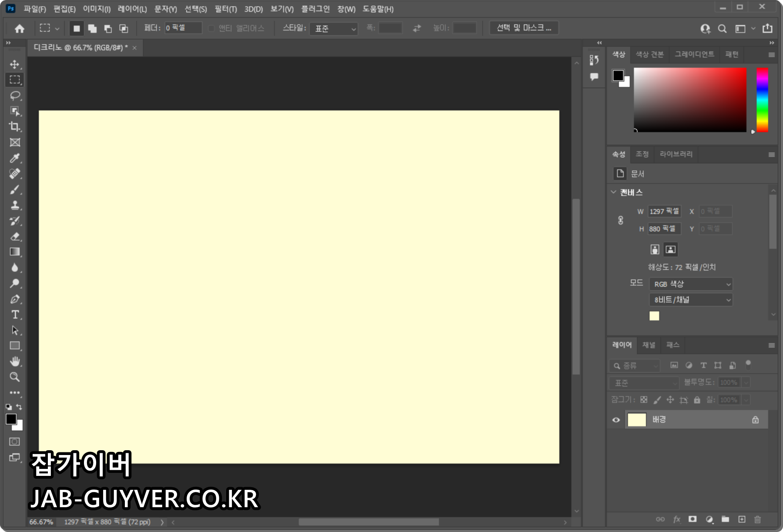Click the canvas width W field

[664, 211]
